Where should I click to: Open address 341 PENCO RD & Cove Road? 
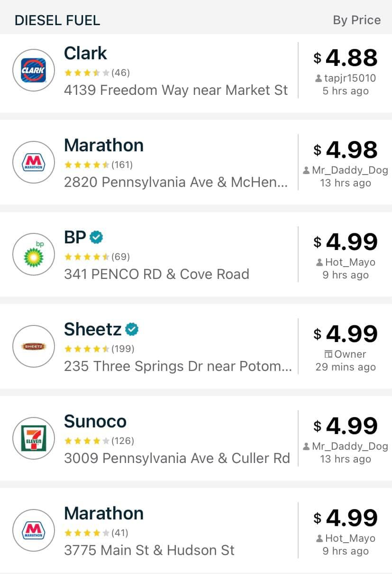pos(156,274)
